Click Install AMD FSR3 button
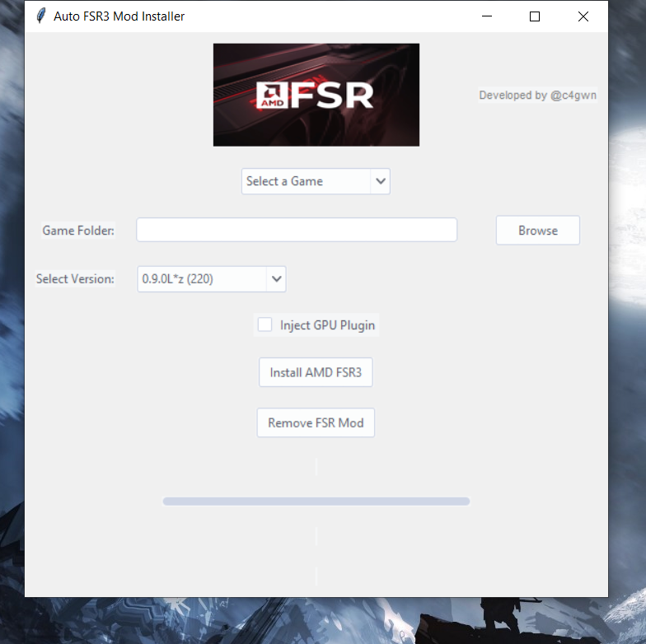 coord(316,372)
